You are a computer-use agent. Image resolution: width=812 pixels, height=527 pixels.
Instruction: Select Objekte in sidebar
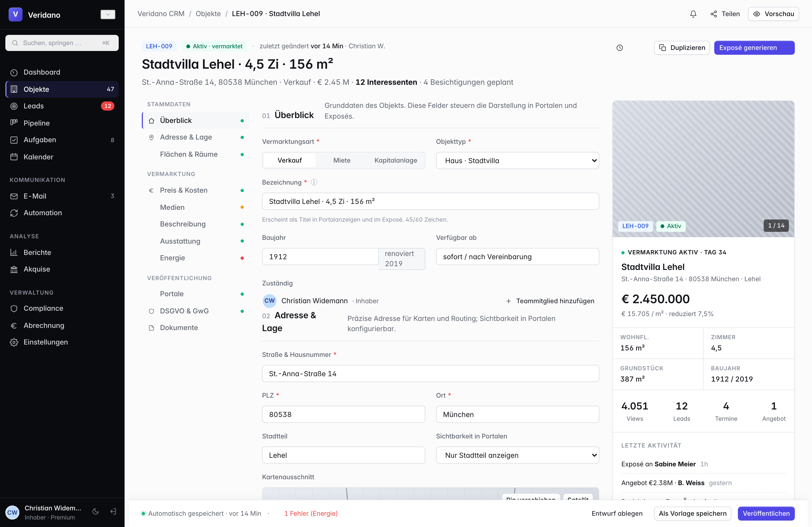pyautogui.click(x=62, y=89)
